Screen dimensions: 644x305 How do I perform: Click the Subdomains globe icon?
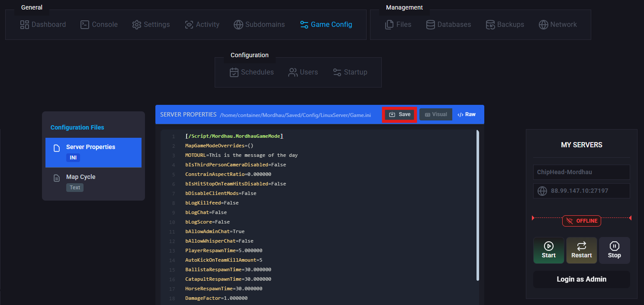[238, 25]
